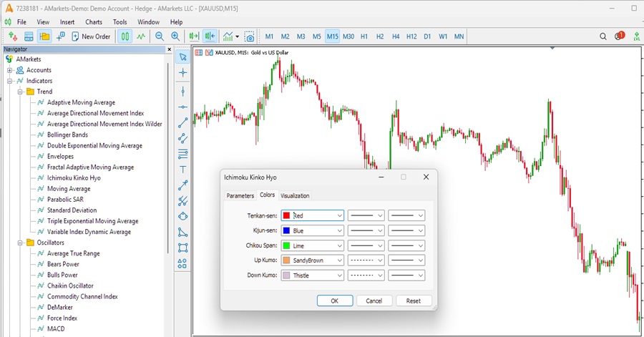Toggle the Navigator panel toolbar icon
Viewport: 644px width, 337px height.
tap(44, 36)
